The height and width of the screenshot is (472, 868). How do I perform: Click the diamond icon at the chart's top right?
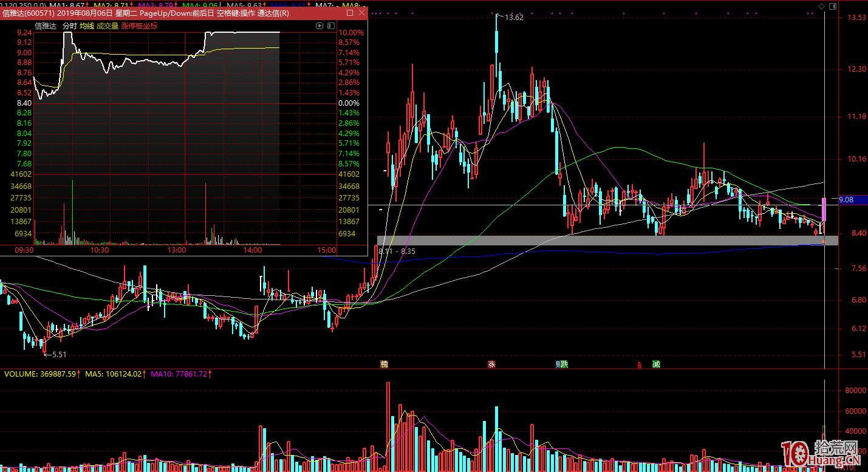[822, 6]
